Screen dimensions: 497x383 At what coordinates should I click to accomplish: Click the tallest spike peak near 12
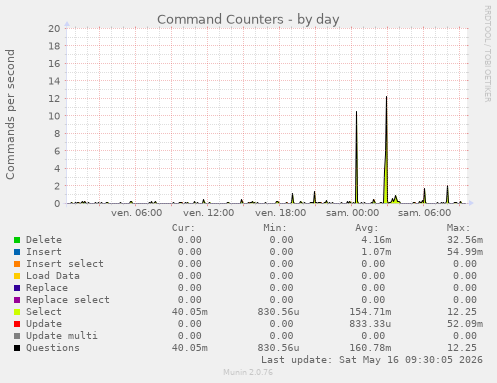tap(387, 97)
